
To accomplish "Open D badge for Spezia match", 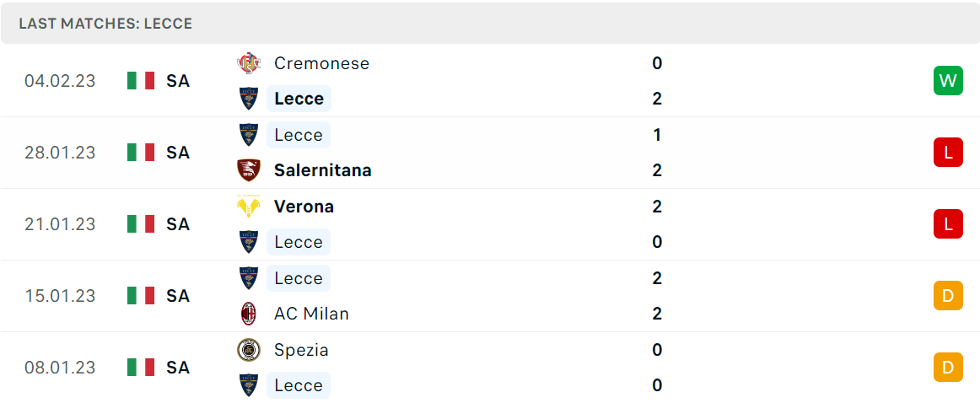I will coord(948,367).
